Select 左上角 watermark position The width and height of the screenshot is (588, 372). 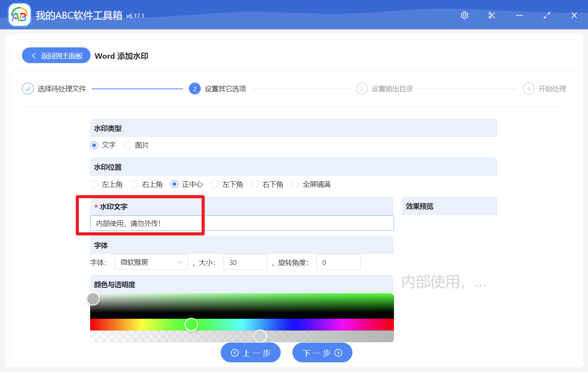point(94,184)
